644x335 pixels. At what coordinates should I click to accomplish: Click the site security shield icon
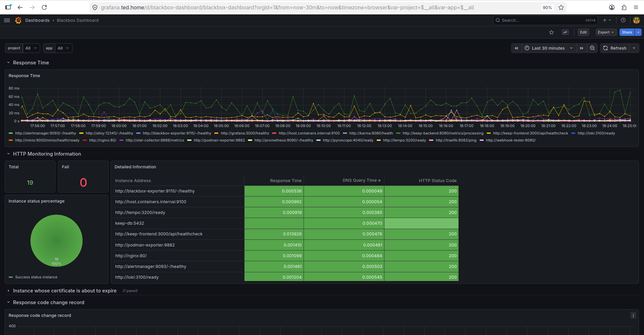click(95, 7)
